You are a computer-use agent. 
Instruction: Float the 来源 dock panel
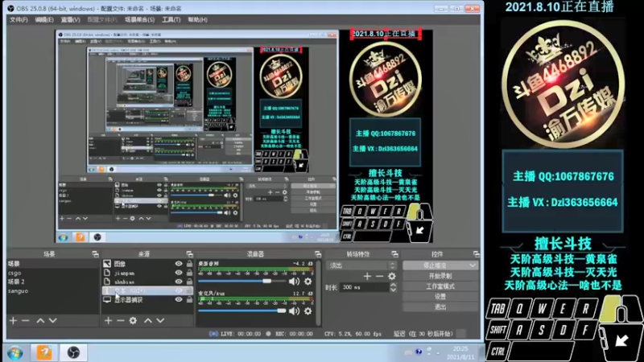[189, 254]
